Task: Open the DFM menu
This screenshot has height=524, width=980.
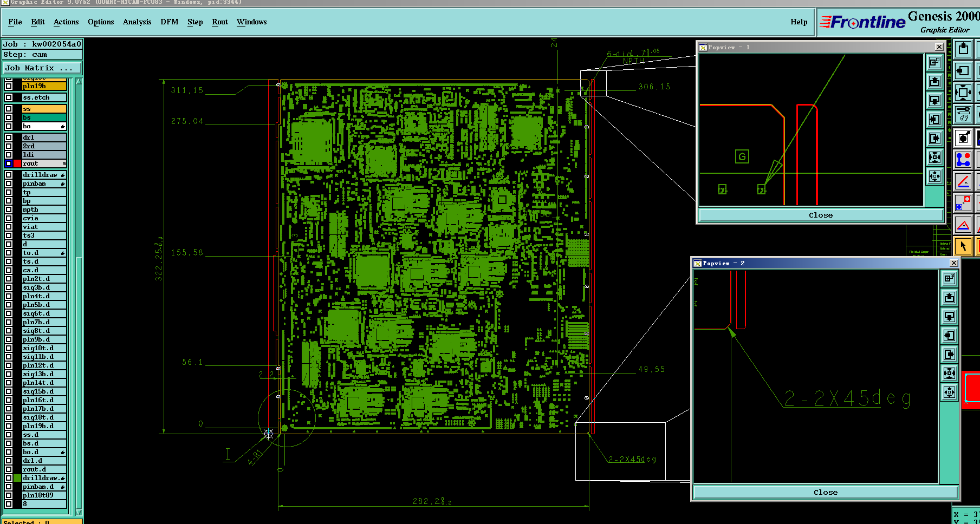Action: click(170, 22)
